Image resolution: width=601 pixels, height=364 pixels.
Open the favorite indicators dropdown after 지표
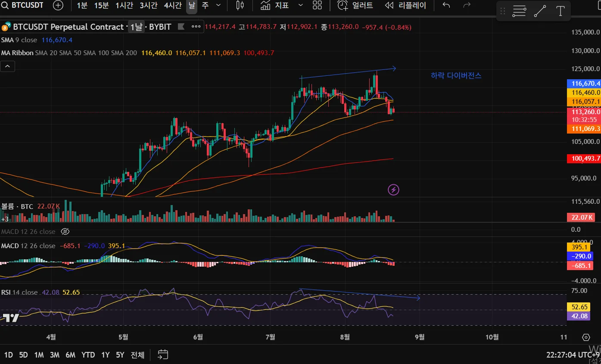pos(301,6)
